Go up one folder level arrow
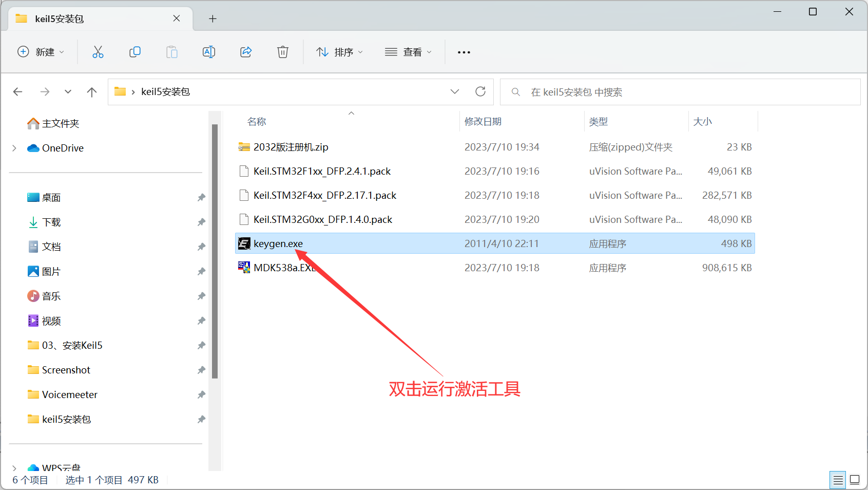Screen dimensions: 868x490 pyautogui.click(x=92, y=92)
